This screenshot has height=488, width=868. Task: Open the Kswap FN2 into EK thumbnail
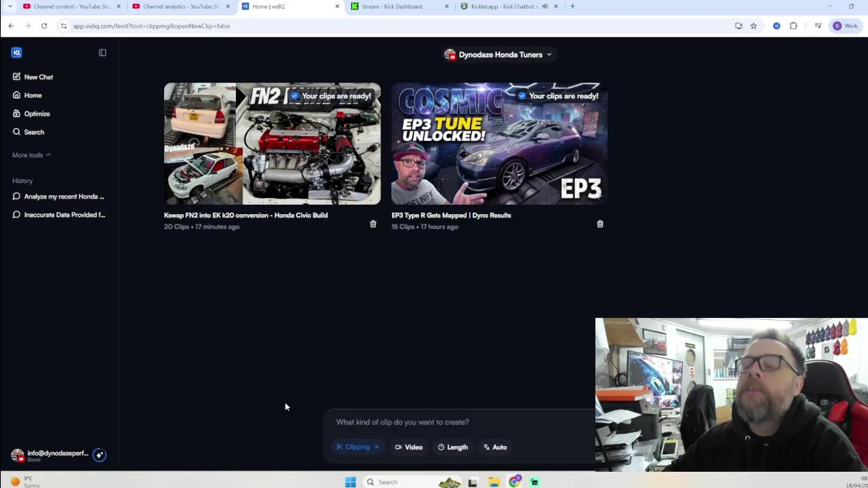tap(272, 144)
